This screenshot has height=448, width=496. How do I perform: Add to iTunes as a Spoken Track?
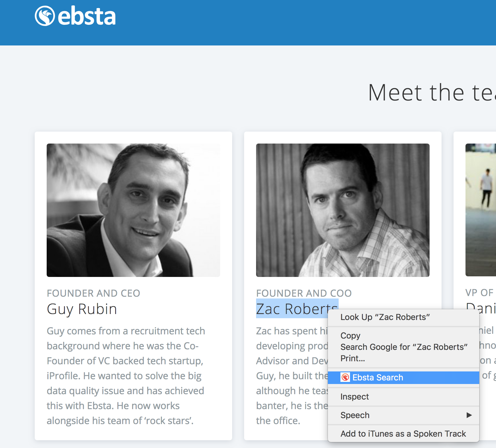click(x=403, y=434)
